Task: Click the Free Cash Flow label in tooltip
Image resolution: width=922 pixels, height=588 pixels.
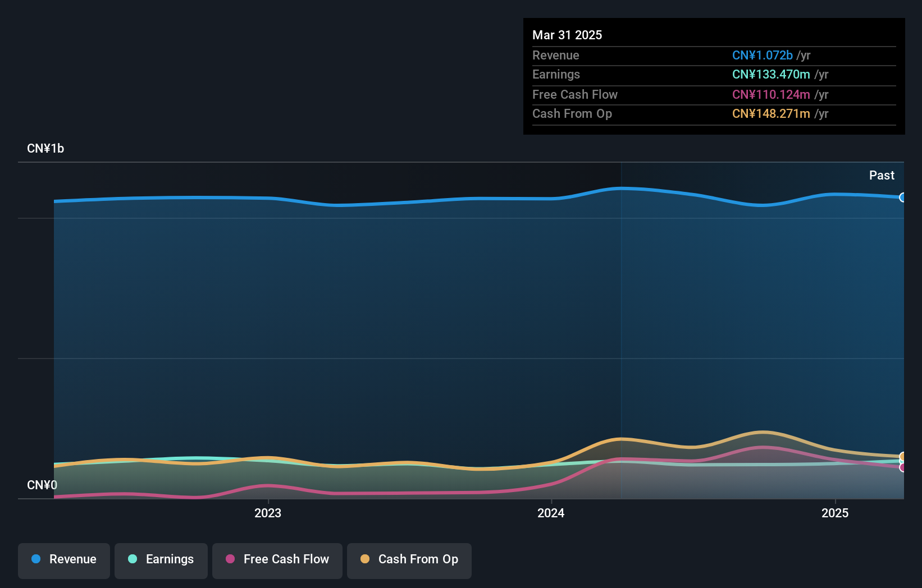Action: tap(575, 94)
